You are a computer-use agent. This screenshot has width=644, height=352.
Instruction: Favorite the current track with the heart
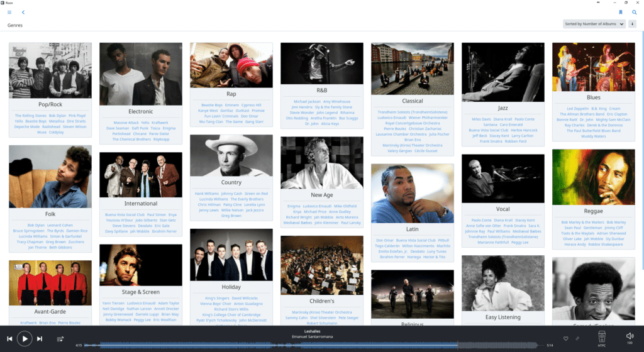pos(565,338)
